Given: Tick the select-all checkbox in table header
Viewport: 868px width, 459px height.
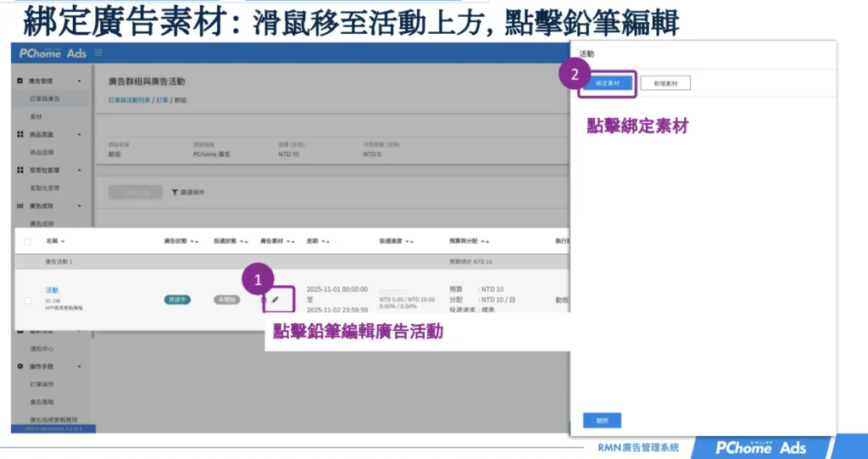Looking at the screenshot, I should 28,242.
